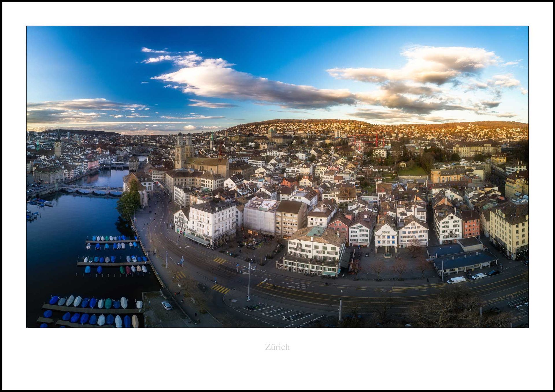This screenshot has height=392, width=555.
Task: Click the teal copper roof patch
Action: pos(317,231)
